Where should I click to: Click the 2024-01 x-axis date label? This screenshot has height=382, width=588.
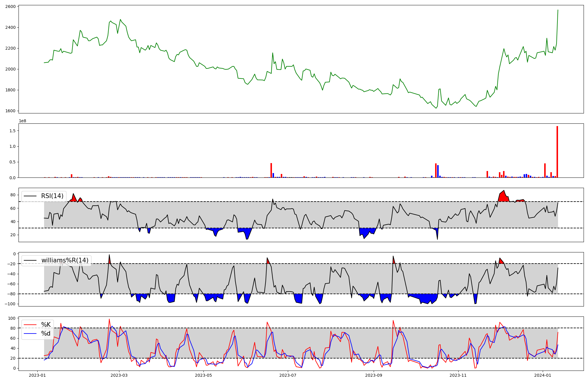(542, 375)
